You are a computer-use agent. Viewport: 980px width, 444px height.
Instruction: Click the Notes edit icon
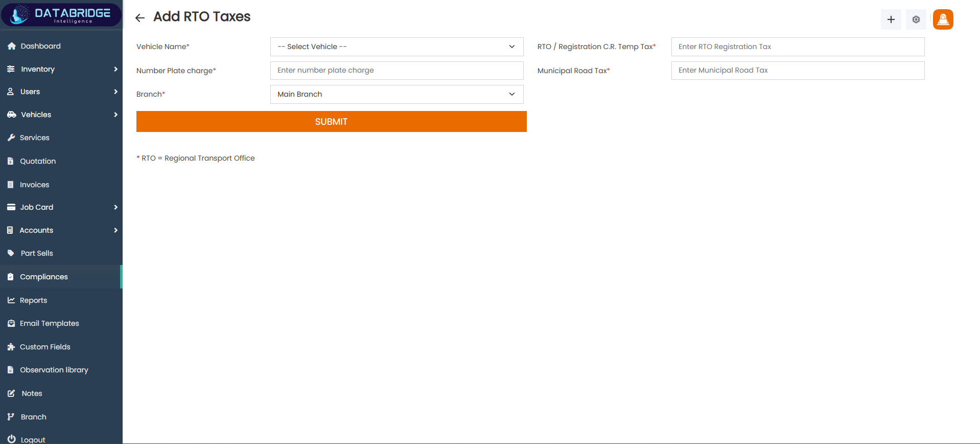click(11, 393)
